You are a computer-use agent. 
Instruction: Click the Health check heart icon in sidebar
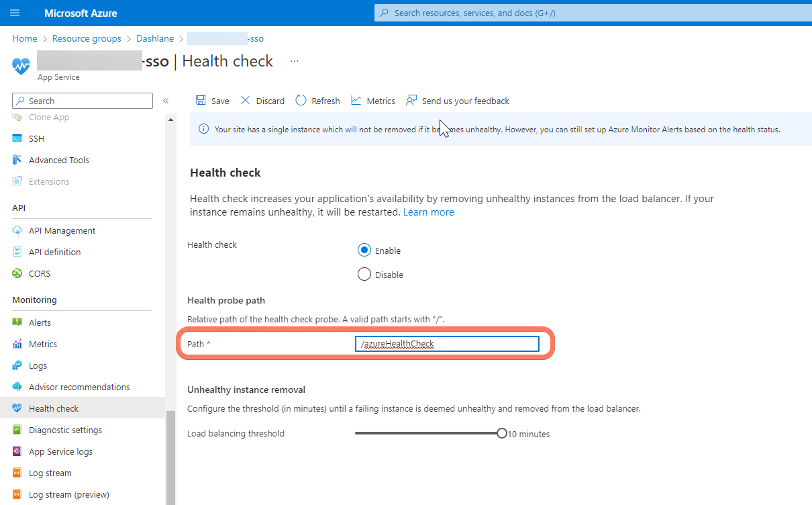pyautogui.click(x=17, y=408)
